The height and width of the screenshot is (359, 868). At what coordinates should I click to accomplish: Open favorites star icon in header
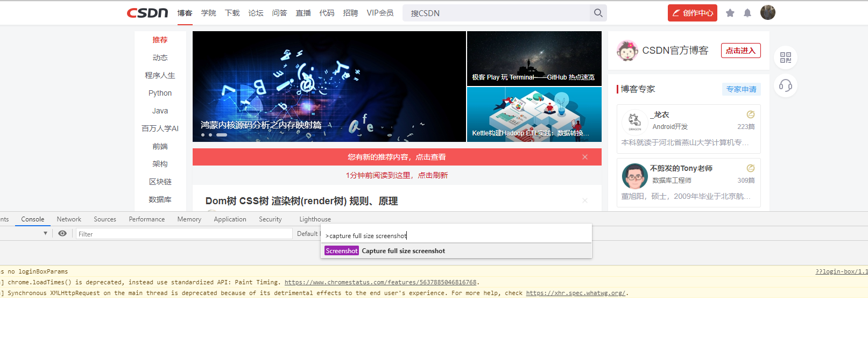tap(730, 13)
